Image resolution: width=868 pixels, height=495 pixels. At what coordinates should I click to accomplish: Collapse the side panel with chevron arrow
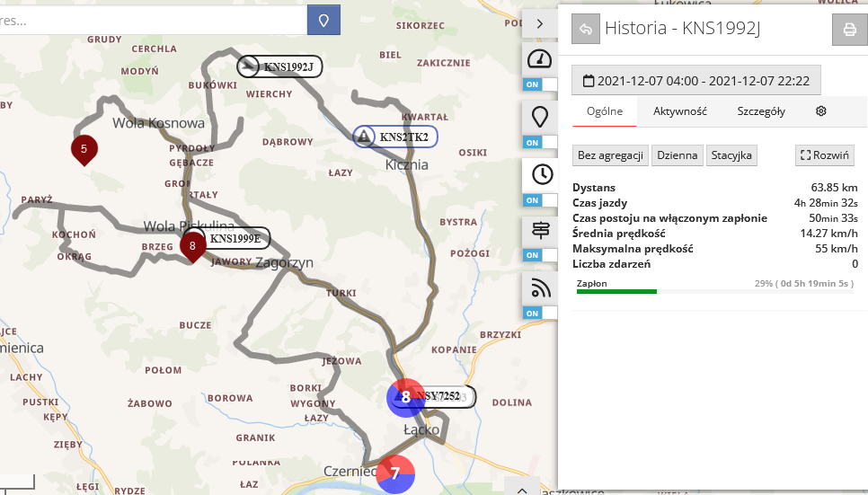pos(539,23)
